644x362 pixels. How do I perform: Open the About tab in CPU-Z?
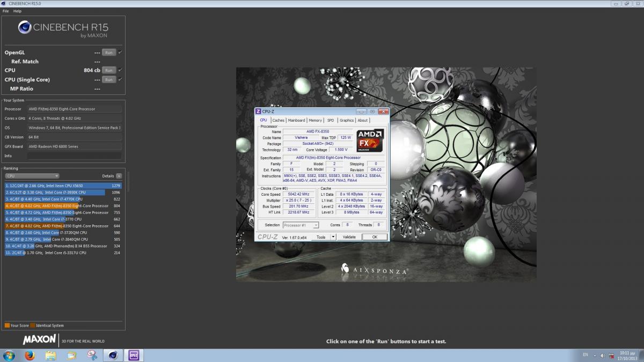click(363, 120)
